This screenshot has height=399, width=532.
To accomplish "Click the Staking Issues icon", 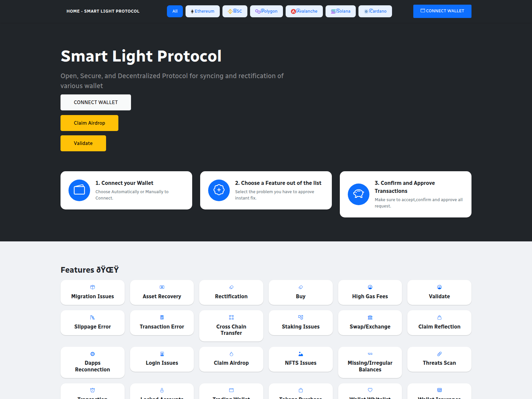I will pos(301,317).
